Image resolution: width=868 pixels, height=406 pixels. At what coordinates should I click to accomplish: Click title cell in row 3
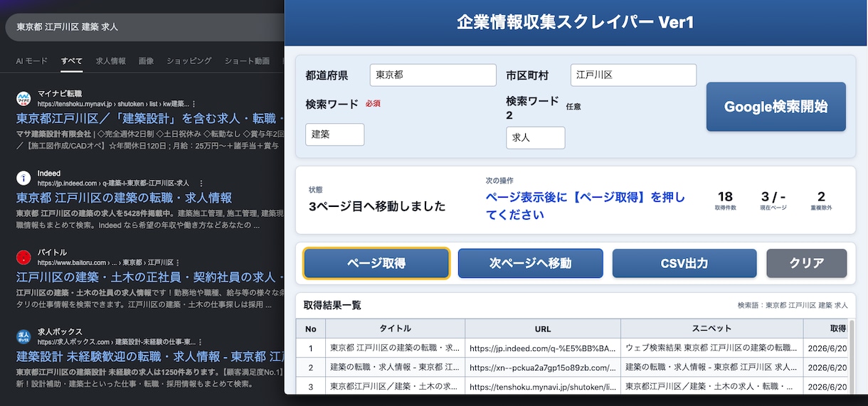pos(396,387)
